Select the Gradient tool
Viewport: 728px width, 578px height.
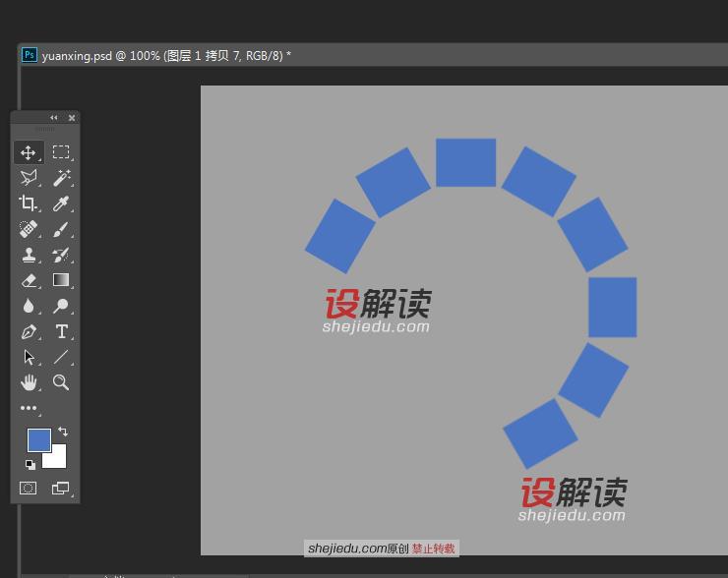(61, 280)
